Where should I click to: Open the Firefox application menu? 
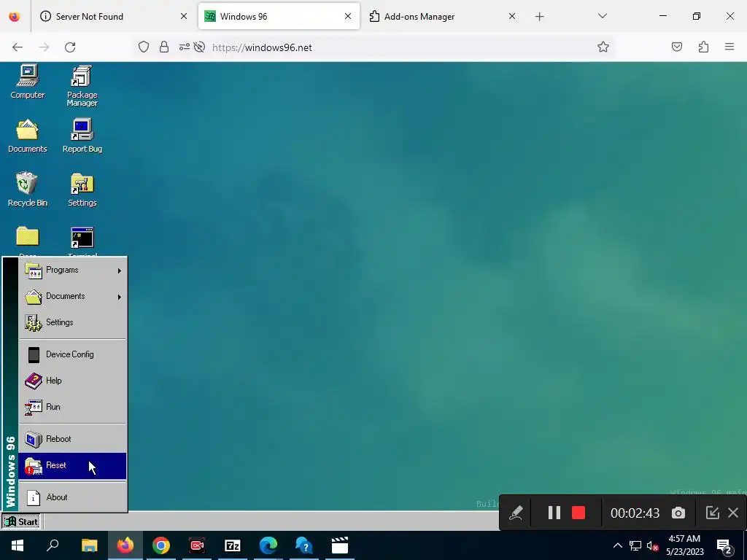[x=729, y=47]
